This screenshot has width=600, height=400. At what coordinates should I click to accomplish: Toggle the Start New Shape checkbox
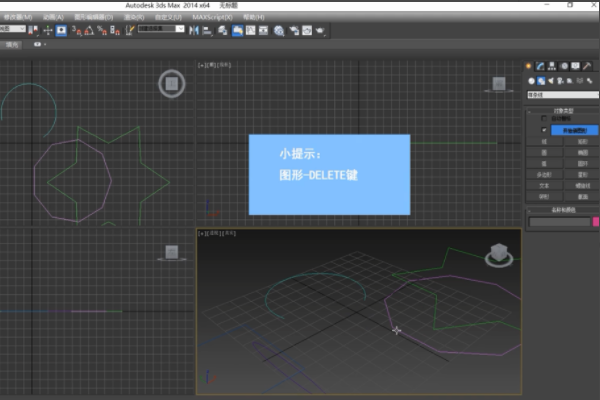pyautogui.click(x=543, y=130)
